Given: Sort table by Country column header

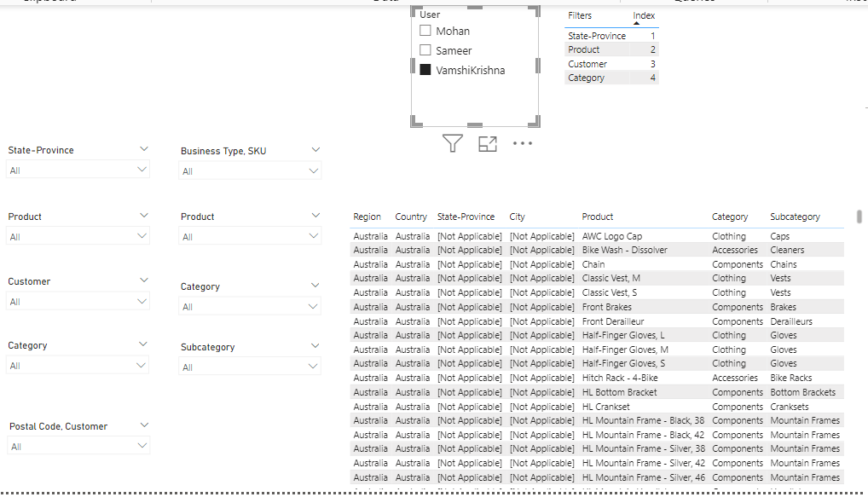Looking at the screenshot, I should (411, 217).
